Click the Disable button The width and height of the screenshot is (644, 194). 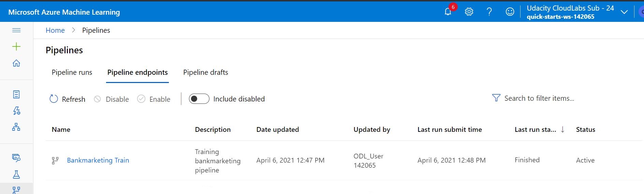(x=112, y=99)
